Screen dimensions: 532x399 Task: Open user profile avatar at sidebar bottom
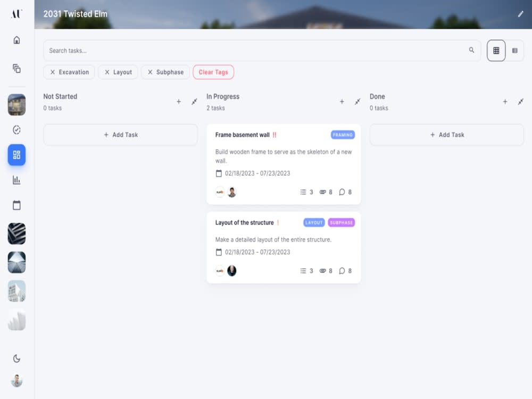16,381
